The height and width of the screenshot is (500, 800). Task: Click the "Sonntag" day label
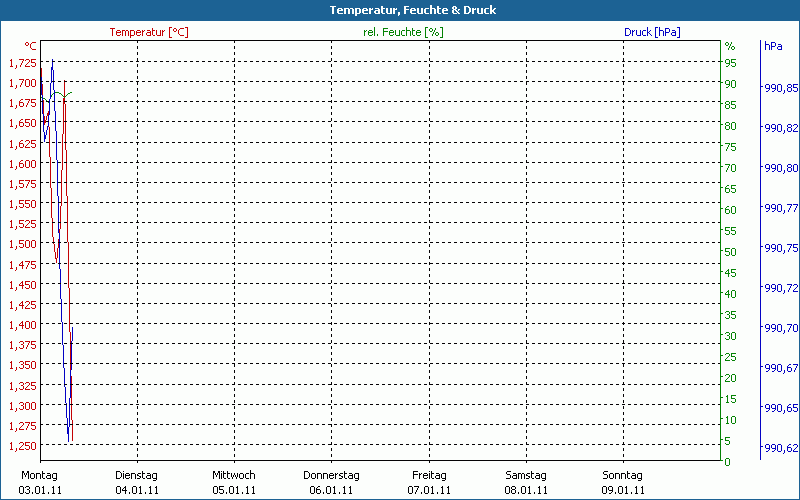point(622,475)
